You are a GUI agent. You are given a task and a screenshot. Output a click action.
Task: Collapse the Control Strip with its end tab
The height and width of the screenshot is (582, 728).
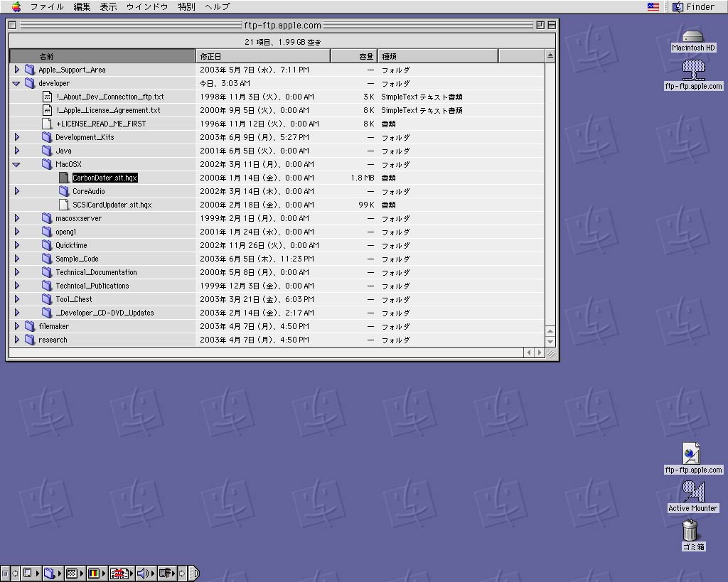click(x=194, y=573)
